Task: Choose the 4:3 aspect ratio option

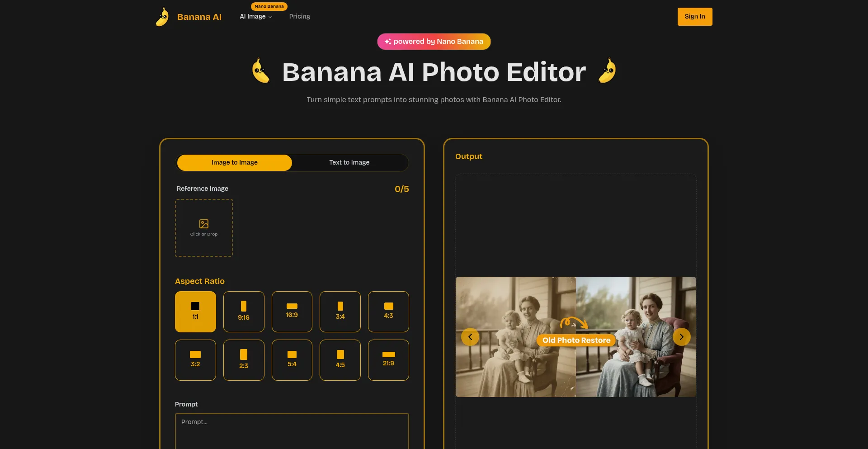Action: click(x=388, y=312)
